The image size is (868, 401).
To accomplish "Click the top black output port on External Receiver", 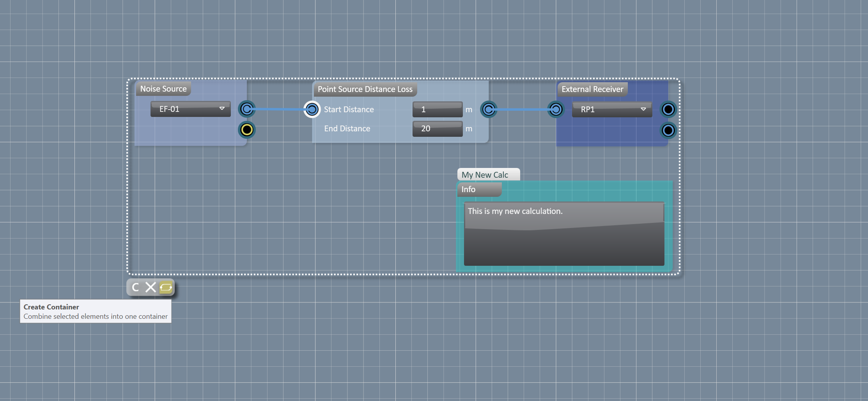I will (668, 110).
